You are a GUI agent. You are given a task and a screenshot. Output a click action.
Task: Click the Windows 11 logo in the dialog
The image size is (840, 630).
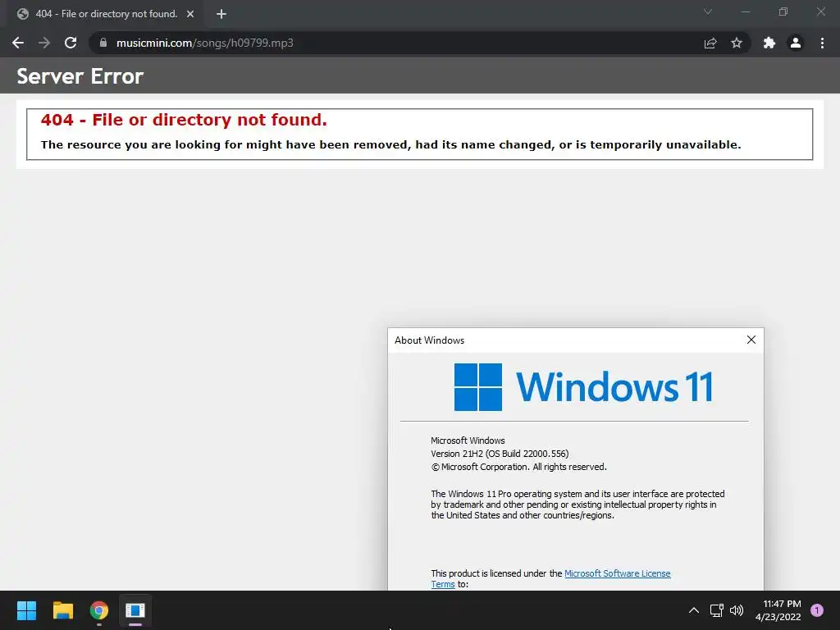click(x=583, y=387)
